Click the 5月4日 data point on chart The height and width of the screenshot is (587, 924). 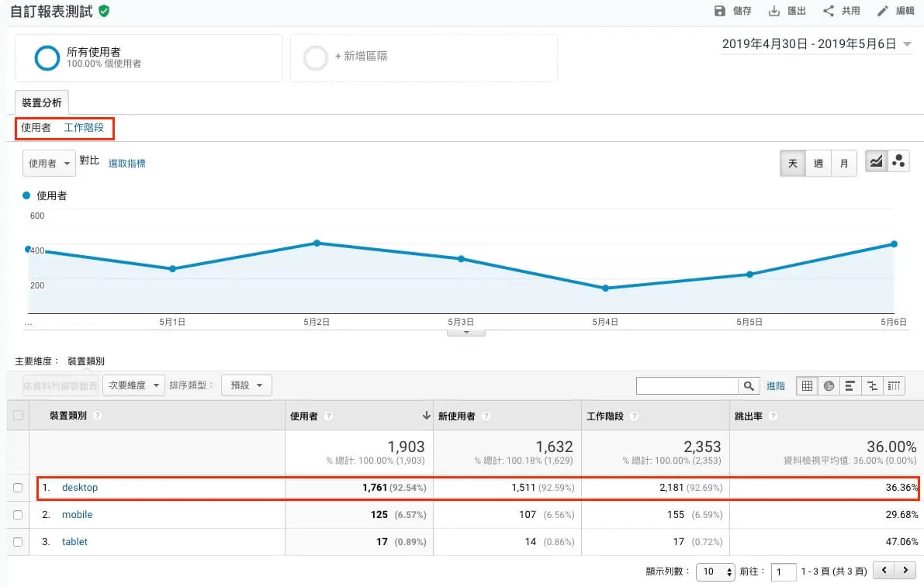pos(605,288)
